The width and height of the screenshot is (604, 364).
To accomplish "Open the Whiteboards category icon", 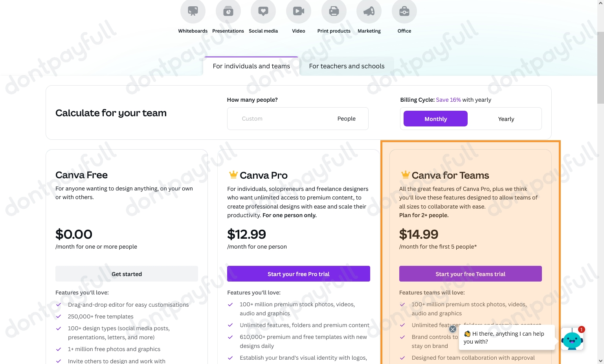I will (193, 11).
